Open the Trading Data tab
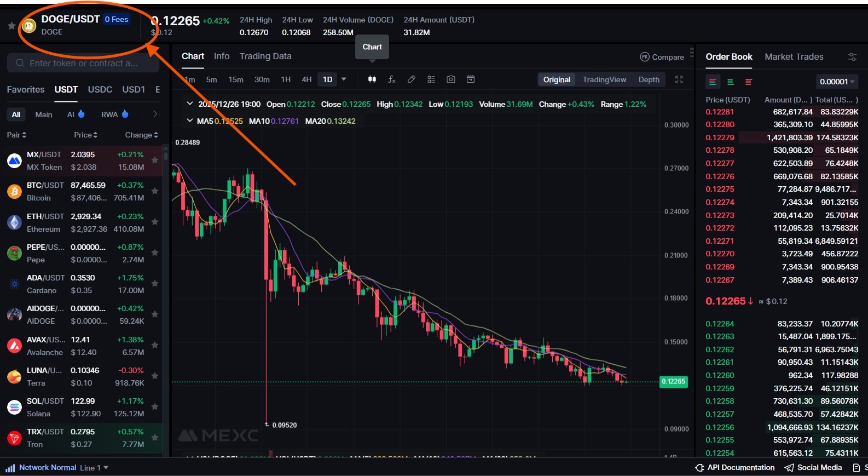 (x=265, y=56)
